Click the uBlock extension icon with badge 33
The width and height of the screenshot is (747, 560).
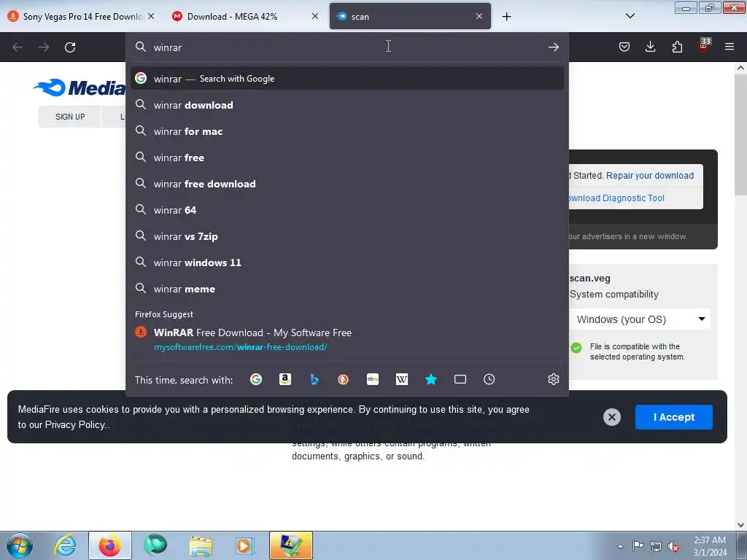[704, 46]
